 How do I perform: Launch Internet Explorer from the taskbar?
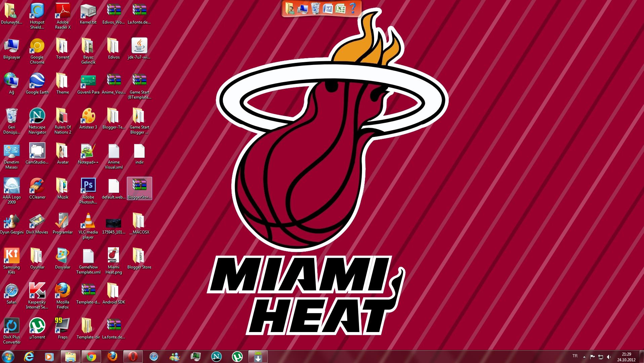pyautogui.click(x=29, y=357)
